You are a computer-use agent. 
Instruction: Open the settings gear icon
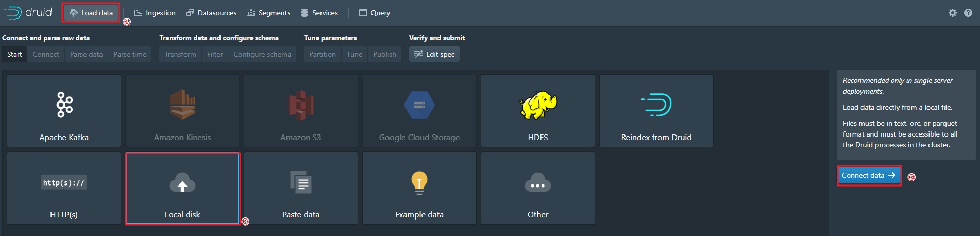coord(953,13)
